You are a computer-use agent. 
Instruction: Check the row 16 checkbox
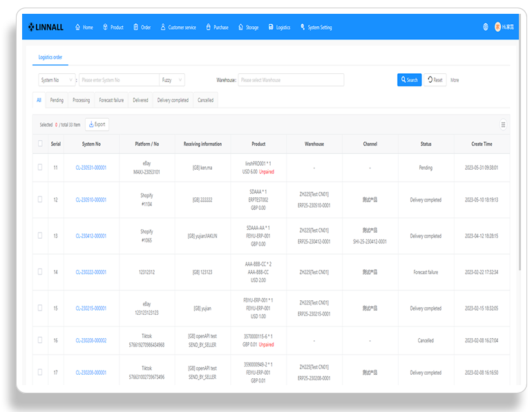click(x=40, y=340)
